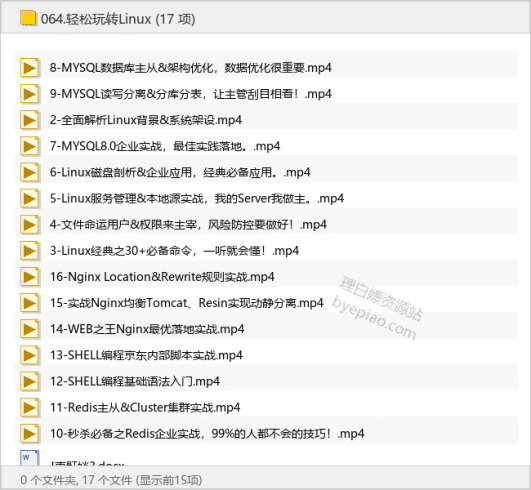
Task: Click video icon for 10-秒杀必备之Redis file
Action: (29, 433)
